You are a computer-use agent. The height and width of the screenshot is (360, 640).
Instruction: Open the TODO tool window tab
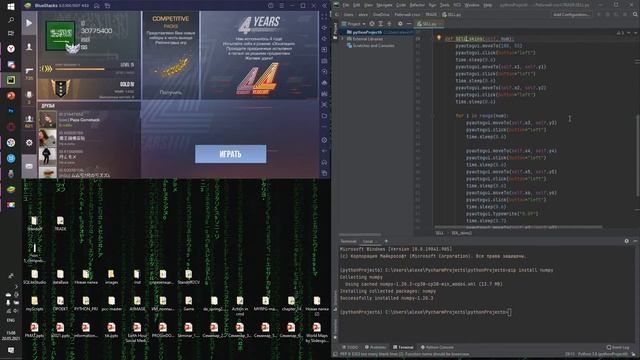[x=349, y=347]
